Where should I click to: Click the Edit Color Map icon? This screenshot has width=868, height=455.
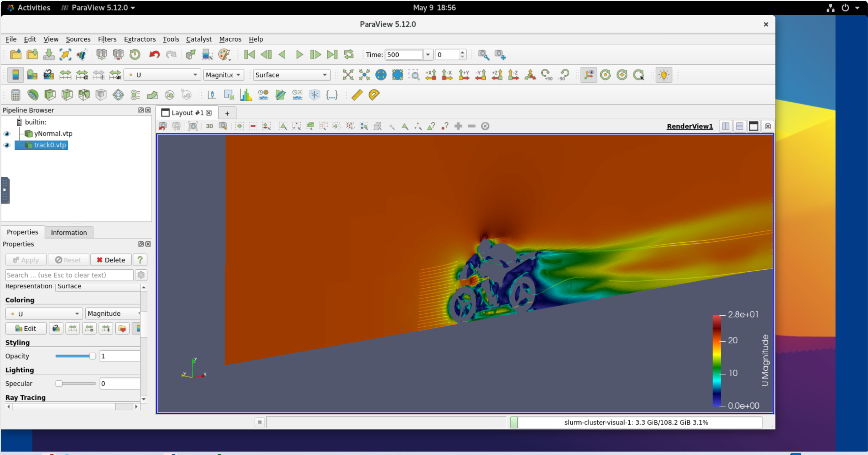tap(32, 75)
